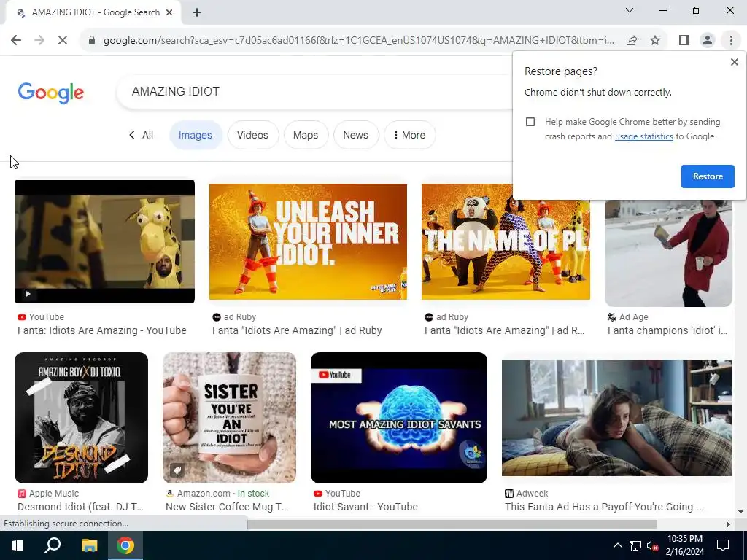Click the right arrow of horizontal scrollbar
Screen dimensions: 747x560
728,524
